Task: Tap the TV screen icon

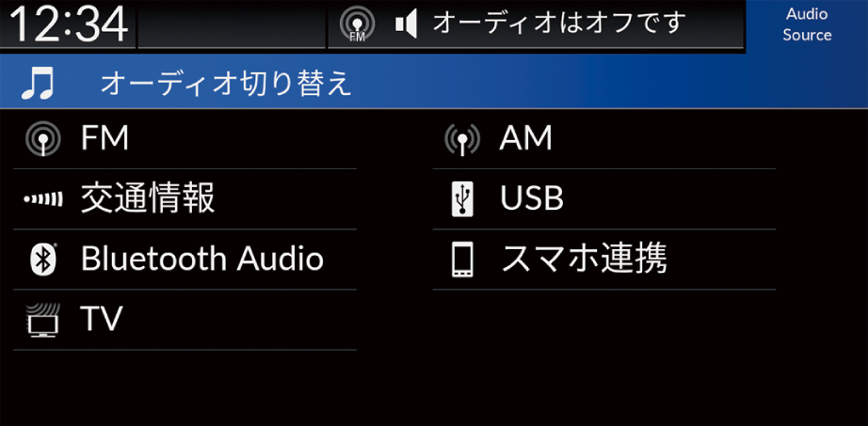Action: 42,319
